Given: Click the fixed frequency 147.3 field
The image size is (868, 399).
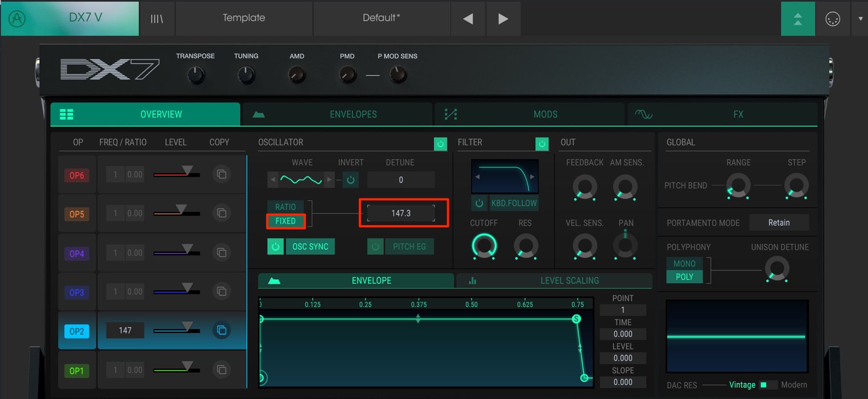Looking at the screenshot, I should point(401,213).
